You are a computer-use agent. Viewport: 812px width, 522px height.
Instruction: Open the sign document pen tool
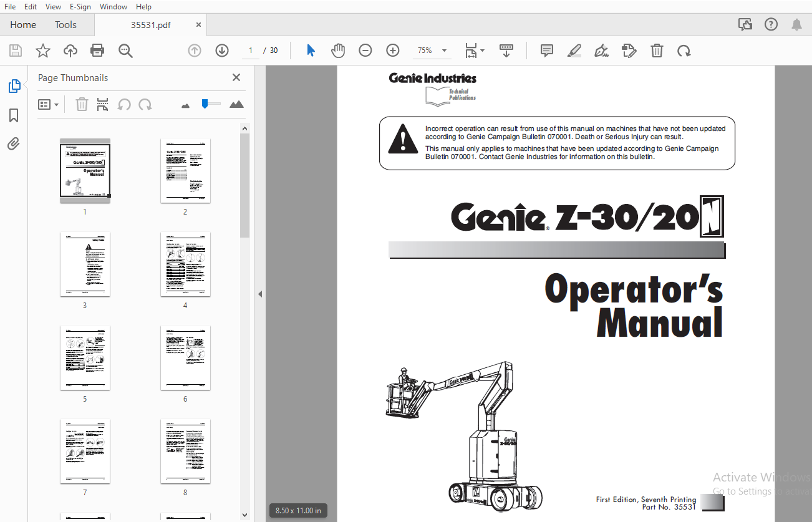602,51
